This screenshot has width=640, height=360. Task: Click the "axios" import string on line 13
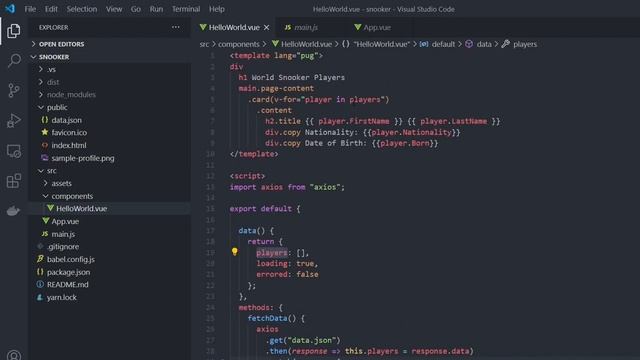point(325,187)
